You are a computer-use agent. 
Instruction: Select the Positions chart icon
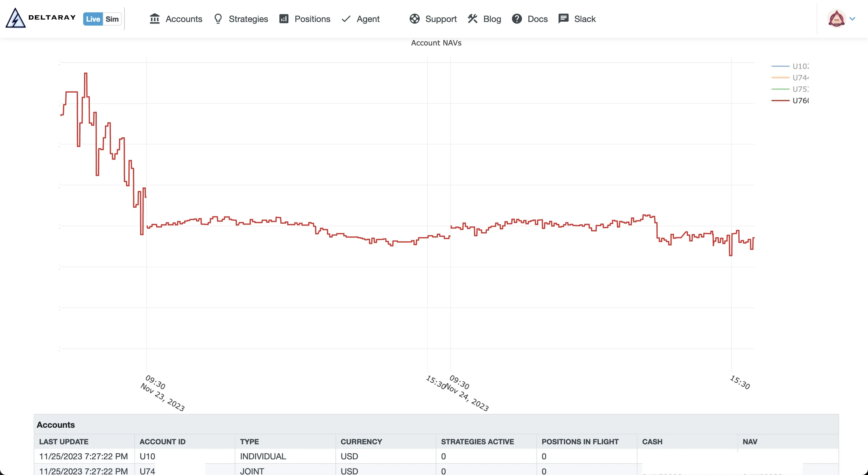tap(284, 19)
